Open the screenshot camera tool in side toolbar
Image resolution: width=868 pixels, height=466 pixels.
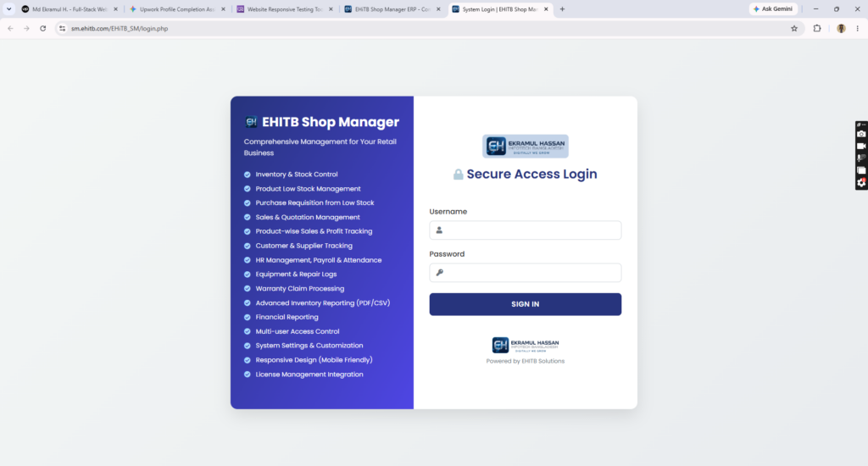(x=861, y=134)
